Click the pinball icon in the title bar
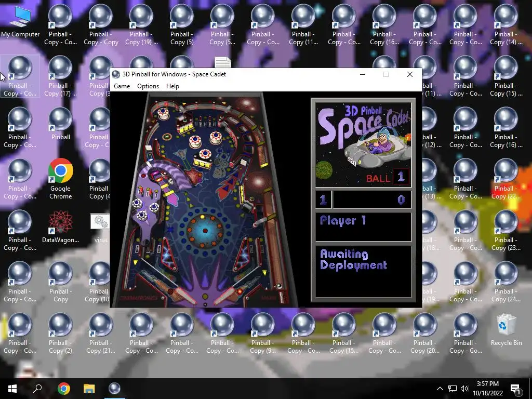 pyautogui.click(x=116, y=74)
